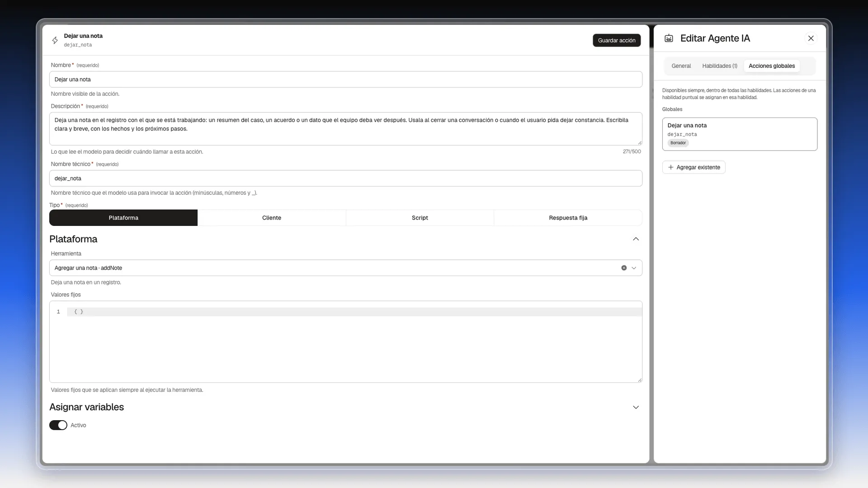The height and width of the screenshot is (488, 868).
Task: Focus the Nombre input field
Action: [x=345, y=80]
